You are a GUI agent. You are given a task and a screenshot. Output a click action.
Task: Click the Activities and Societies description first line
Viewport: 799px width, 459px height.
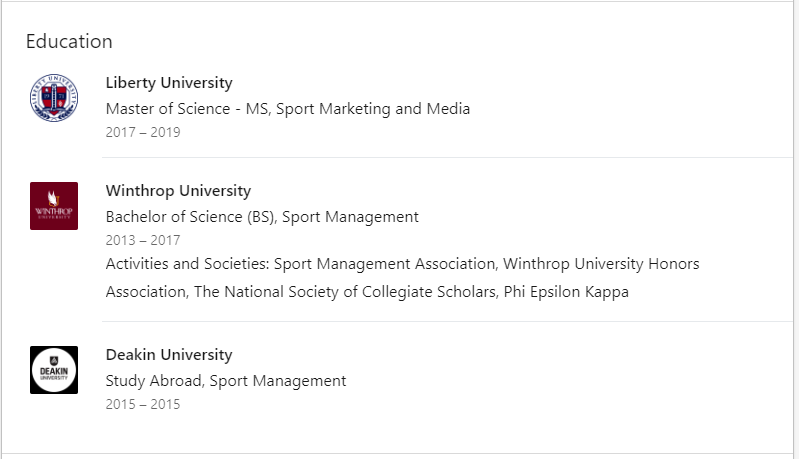click(402, 264)
